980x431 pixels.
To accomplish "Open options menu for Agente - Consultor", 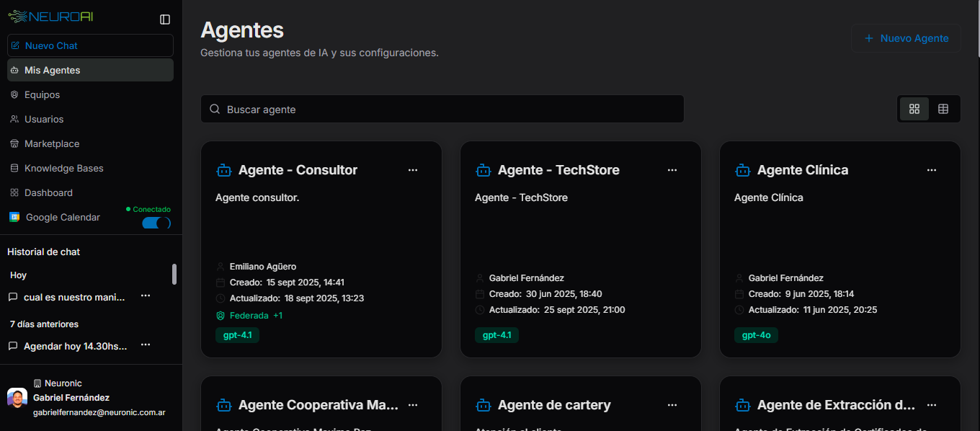I will (x=413, y=170).
